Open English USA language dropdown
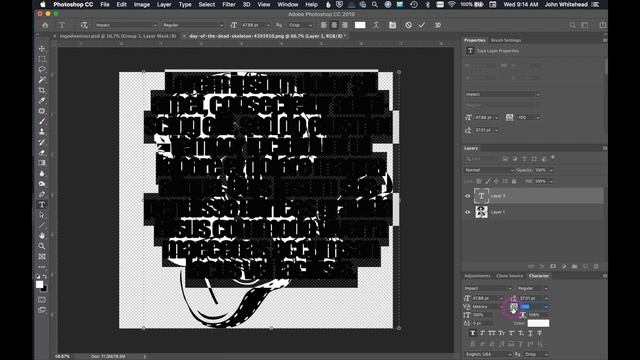Image resolution: width=640 pixels, height=360 pixels. click(488, 354)
